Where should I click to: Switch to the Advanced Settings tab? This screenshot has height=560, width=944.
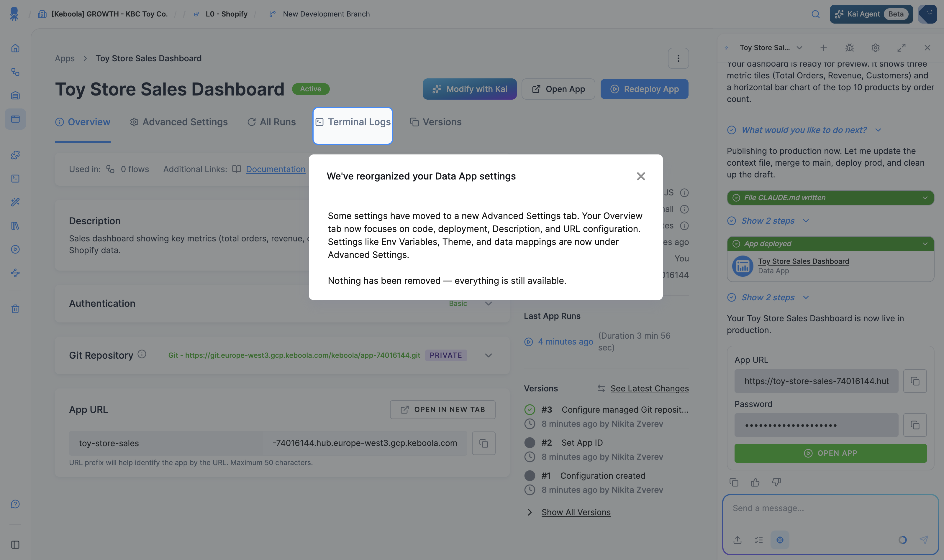[x=178, y=122]
